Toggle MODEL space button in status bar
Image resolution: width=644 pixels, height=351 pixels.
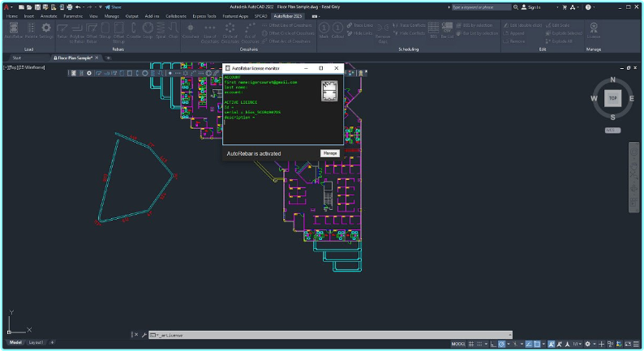(x=458, y=344)
